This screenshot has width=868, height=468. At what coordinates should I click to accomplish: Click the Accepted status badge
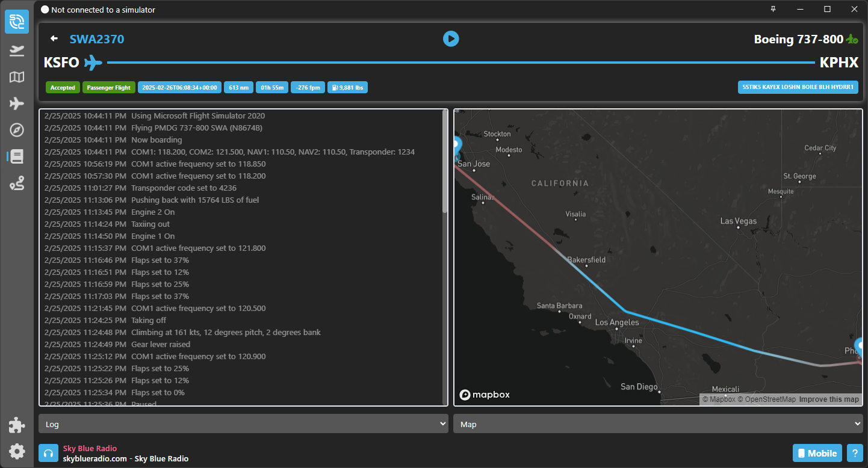[x=63, y=87]
